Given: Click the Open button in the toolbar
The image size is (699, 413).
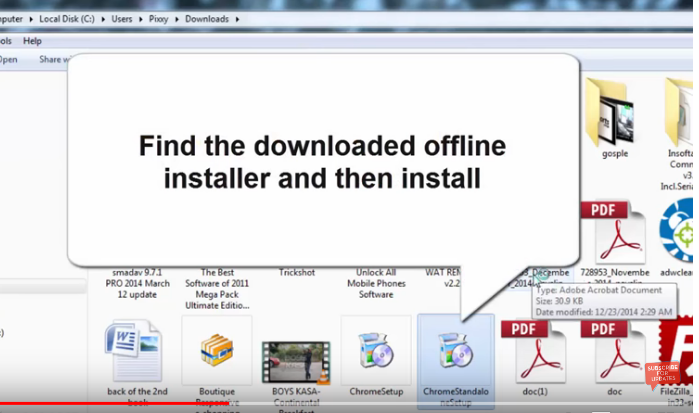Looking at the screenshot, I should [8, 60].
